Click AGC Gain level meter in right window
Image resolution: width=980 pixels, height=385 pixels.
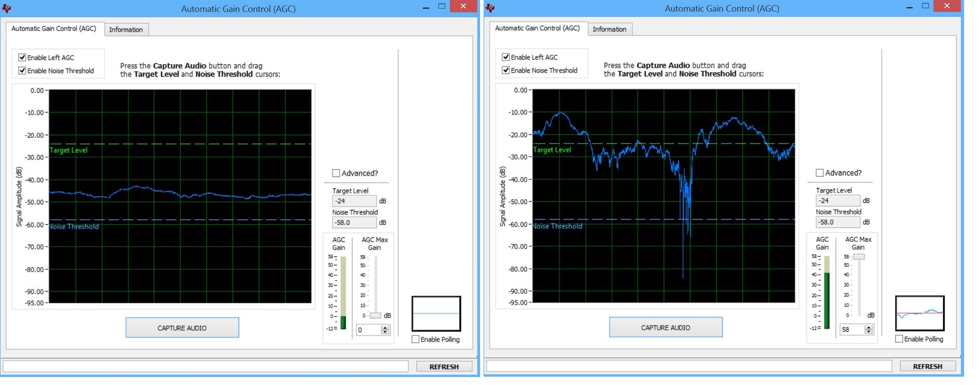click(827, 293)
